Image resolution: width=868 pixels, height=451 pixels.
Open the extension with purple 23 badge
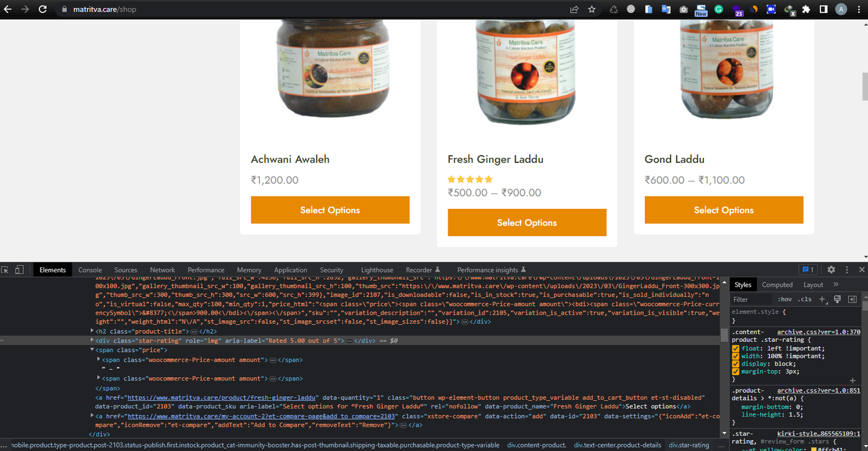[x=736, y=10]
